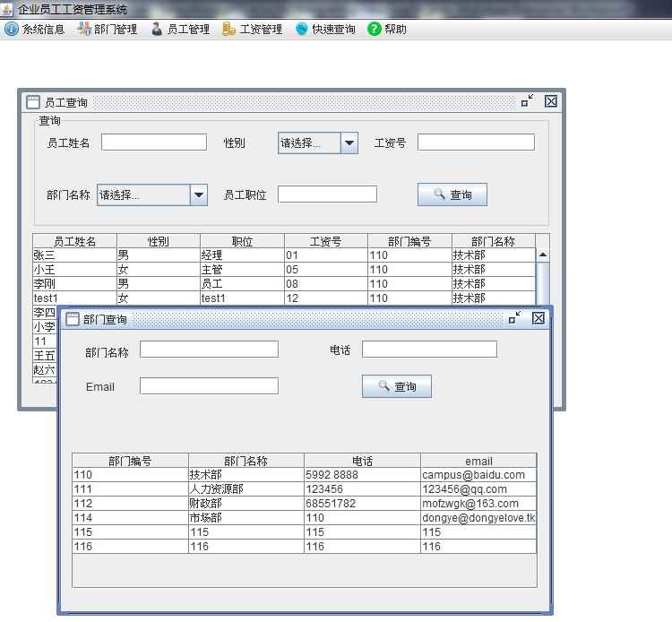Click salary number 12 cell
The image size is (672, 622).
(x=326, y=298)
